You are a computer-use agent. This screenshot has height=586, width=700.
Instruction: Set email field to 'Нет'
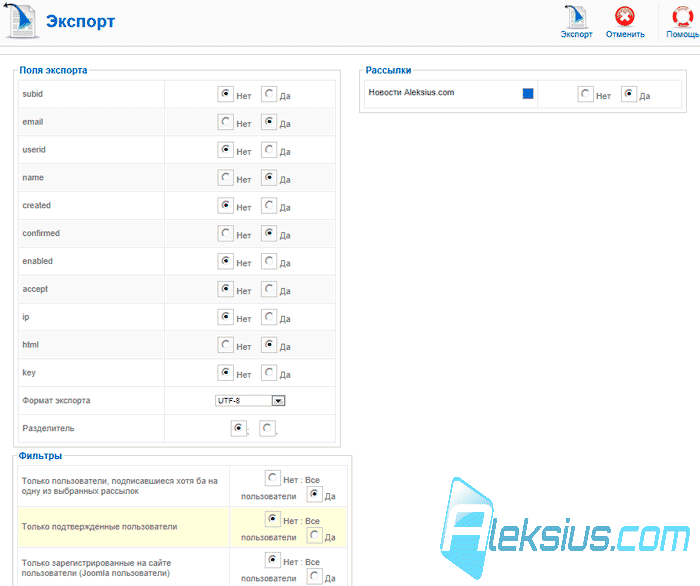pyautogui.click(x=225, y=122)
